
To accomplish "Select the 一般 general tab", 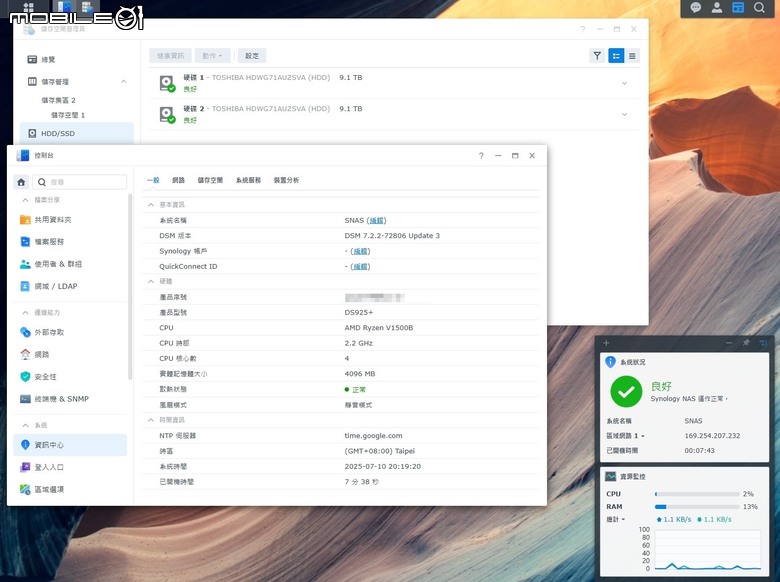I will pos(153,180).
